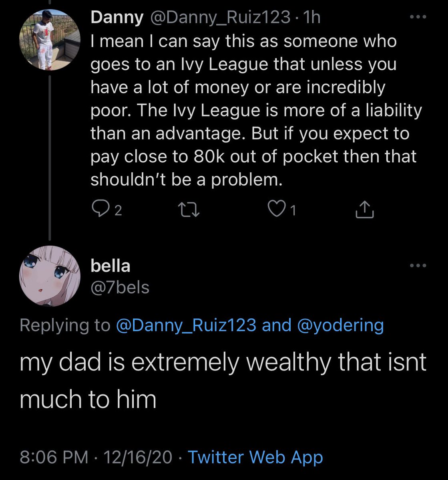Open more options on bella's reply
This screenshot has width=448, height=480.
(419, 266)
